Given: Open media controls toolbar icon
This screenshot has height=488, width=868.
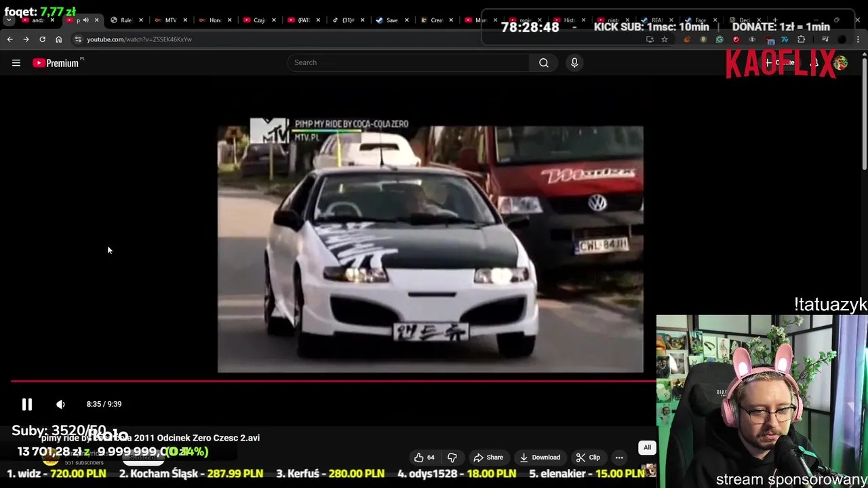Looking at the screenshot, I should [x=825, y=39].
